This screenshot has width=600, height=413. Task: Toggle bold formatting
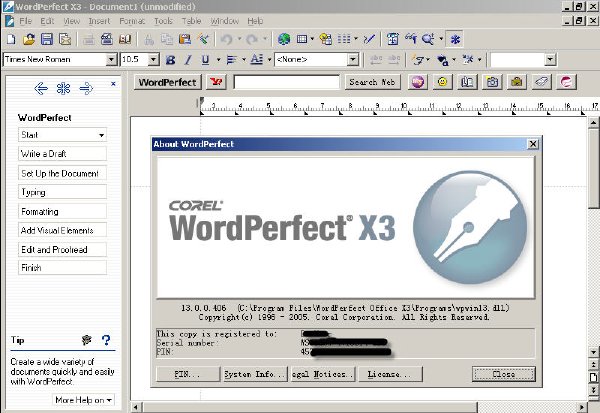170,60
